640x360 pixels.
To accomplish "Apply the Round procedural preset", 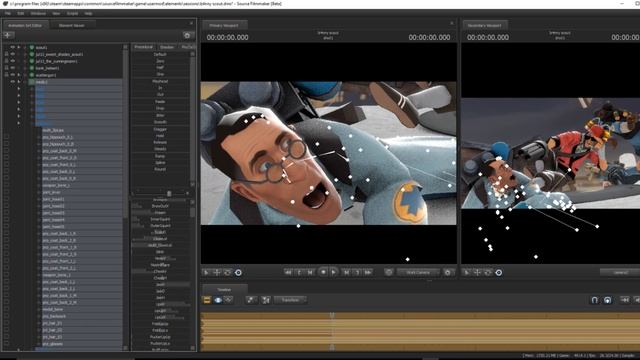I will (x=160, y=169).
